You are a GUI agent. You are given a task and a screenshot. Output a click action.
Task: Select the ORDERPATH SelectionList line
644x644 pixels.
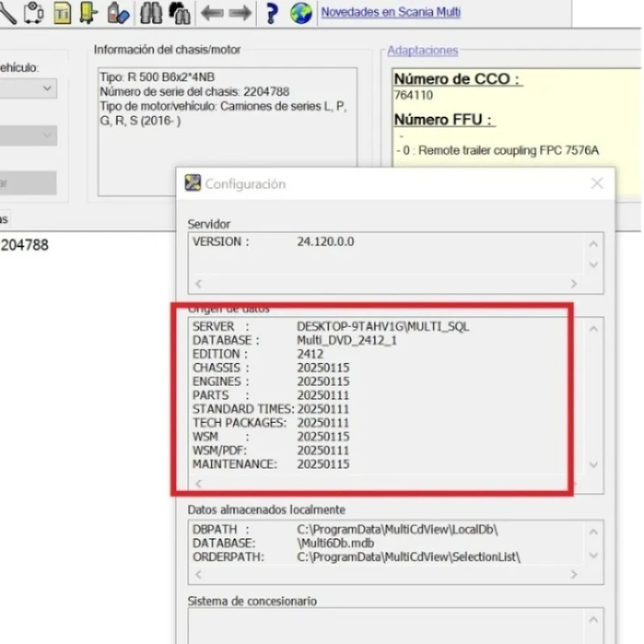pyautogui.click(x=357, y=557)
